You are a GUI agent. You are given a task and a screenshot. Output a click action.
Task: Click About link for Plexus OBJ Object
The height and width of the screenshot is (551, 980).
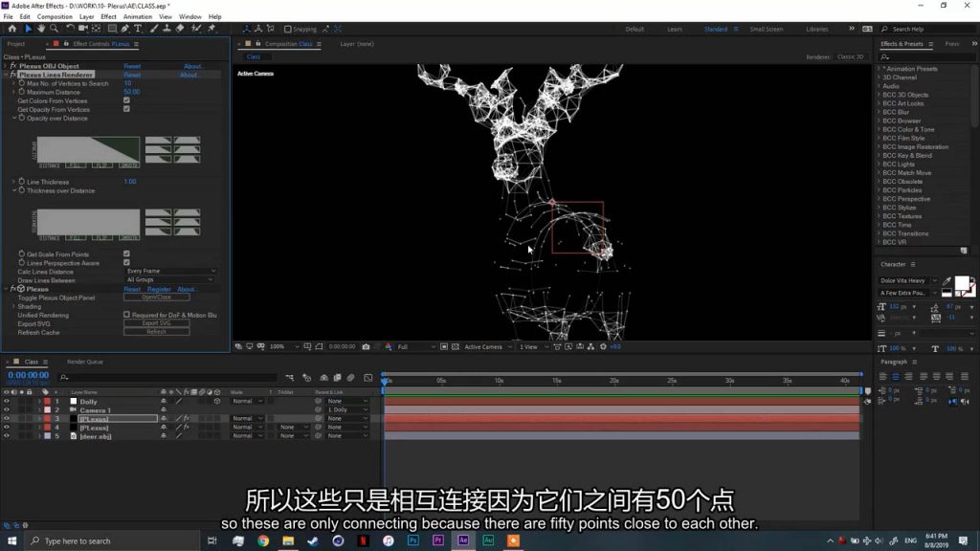tap(193, 66)
